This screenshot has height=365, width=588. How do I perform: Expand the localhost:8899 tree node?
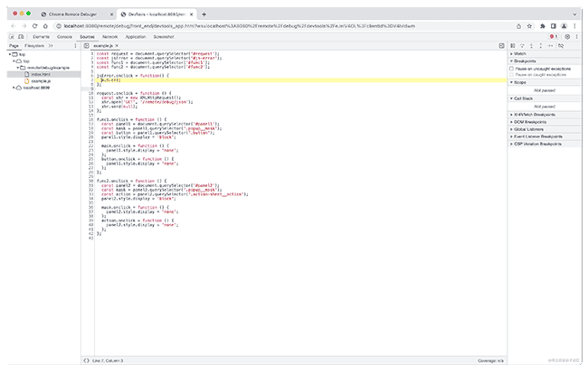(x=14, y=88)
